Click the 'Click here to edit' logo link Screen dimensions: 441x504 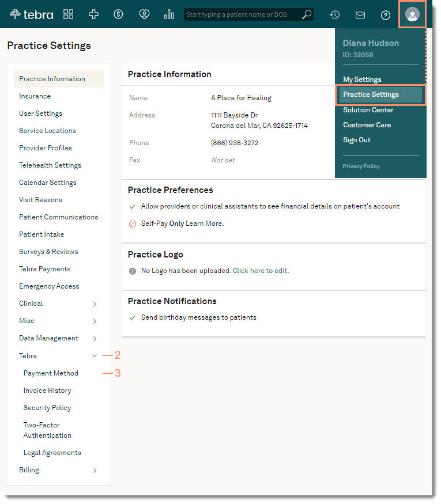tap(261, 271)
